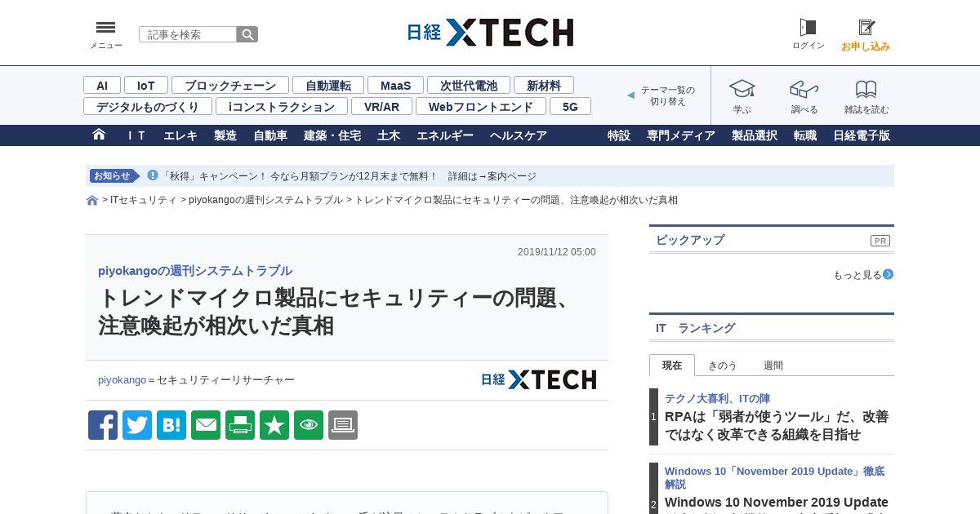
Task: Select the IoT theme tag
Action: pos(146,85)
